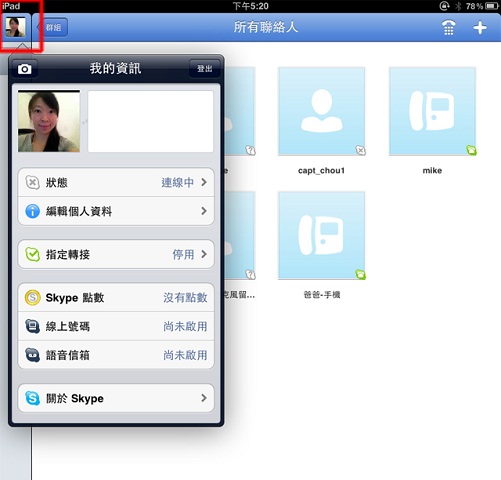Tap the 下午5:20 clock in status bar
Screen dimensions: 501x480
(250, 6)
